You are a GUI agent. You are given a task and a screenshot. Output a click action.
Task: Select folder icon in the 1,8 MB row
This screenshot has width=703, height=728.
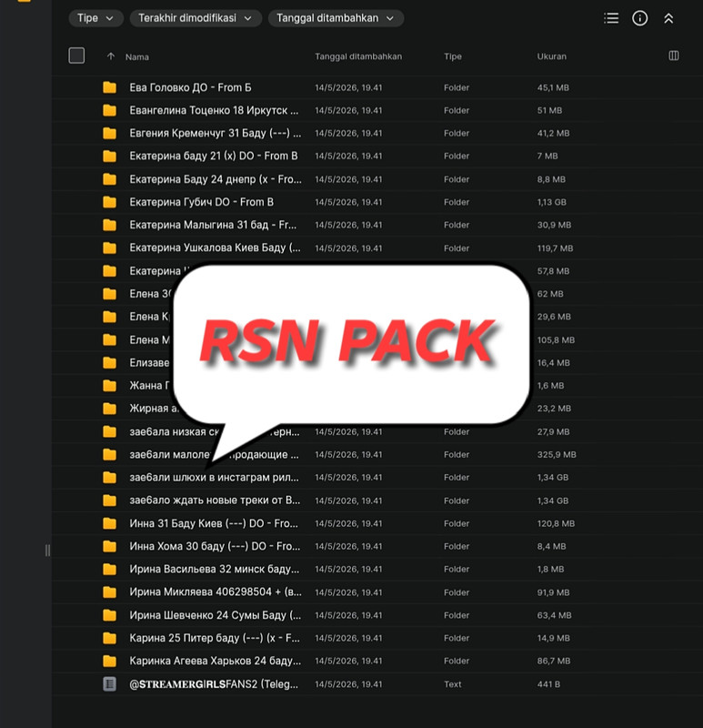109,569
